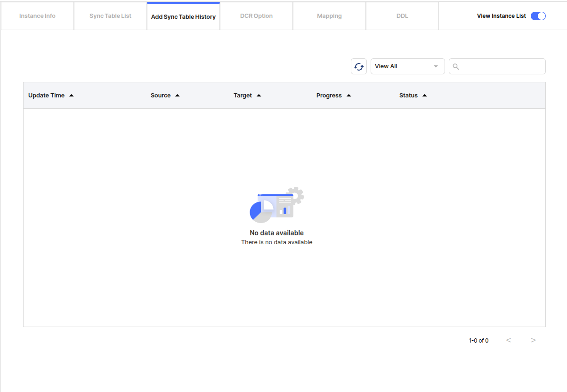Viewport: 567px width, 392px height.
Task: Sort the table by Update Time column
Action: coord(71,95)
